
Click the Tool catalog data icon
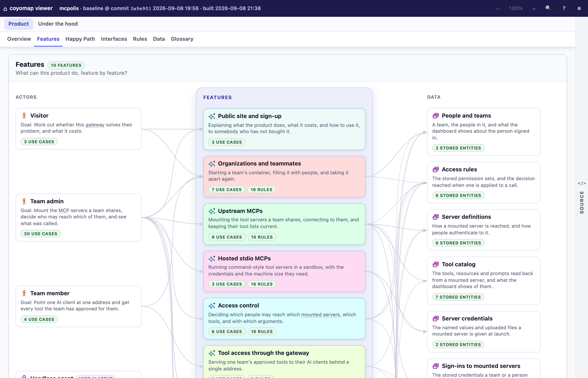pyautogui.click(x=436, y=264)
